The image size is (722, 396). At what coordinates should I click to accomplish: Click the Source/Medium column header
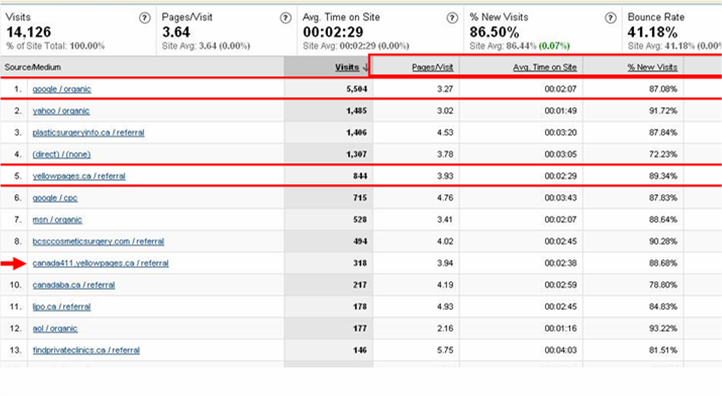(x=33, y=67)
